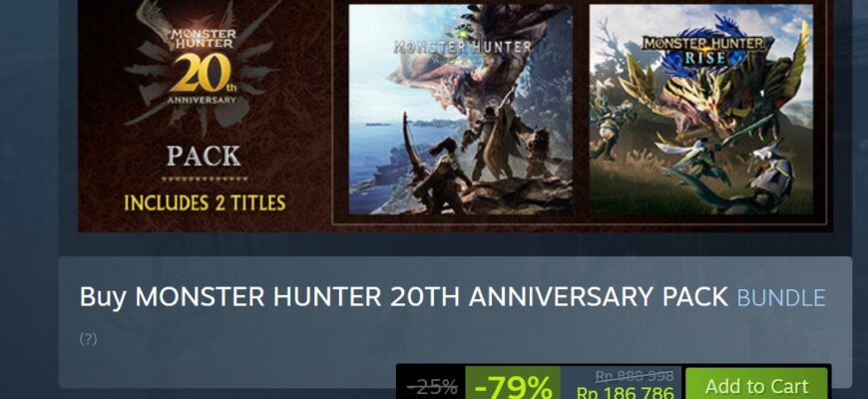Open the Monster Hunter Rise cover thumbnail
The height and width of the screenshot is (399, 868).
click(x=700, y=110)
